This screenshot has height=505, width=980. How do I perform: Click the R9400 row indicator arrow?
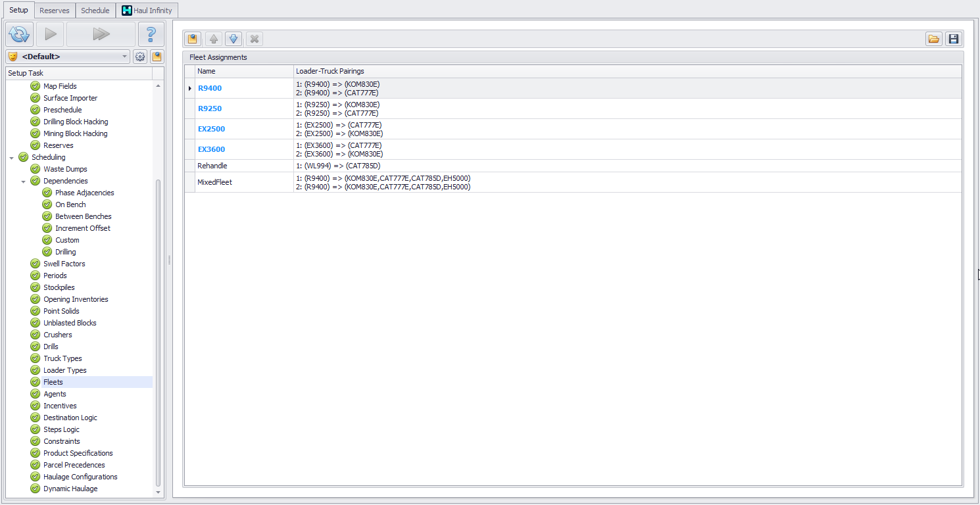(x=190, y=88)
